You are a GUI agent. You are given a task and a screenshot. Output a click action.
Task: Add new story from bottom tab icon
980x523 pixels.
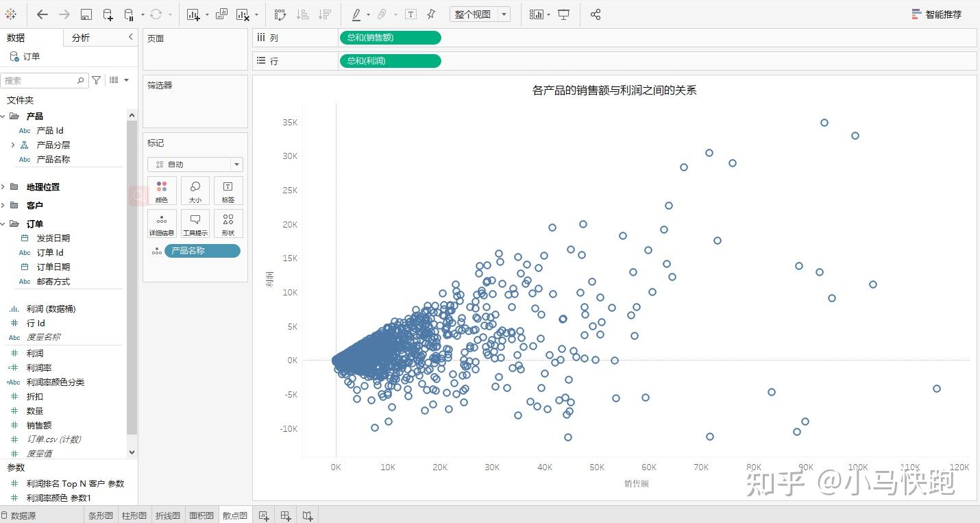tap(308, 515)
